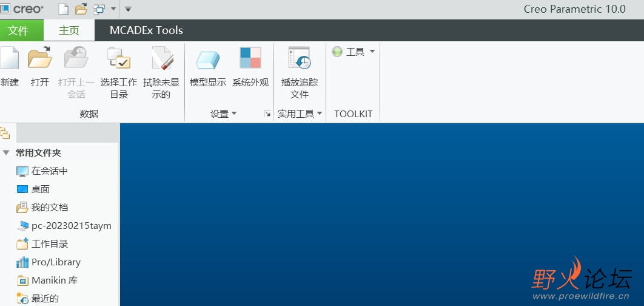
Task: Click the Creo logo icon in title bar
Action: pyautogui.click(x=4, y=8)
